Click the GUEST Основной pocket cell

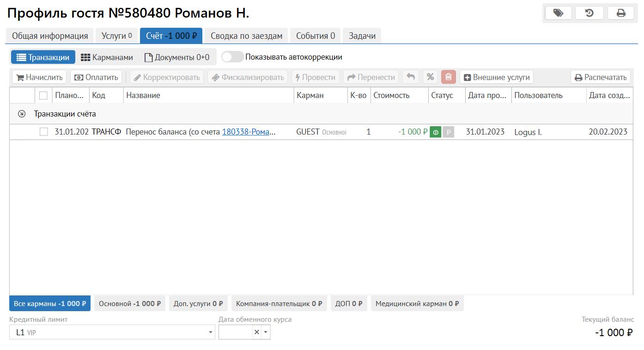pos(321,132)
